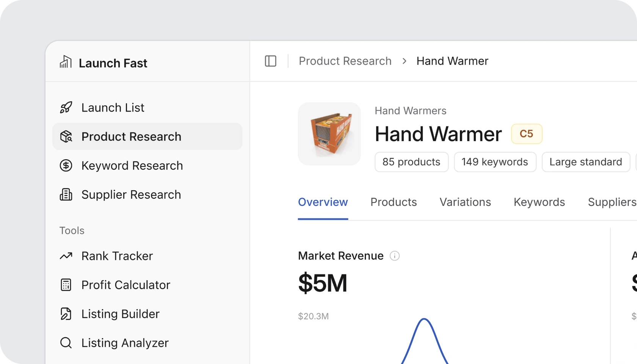Click the Large standard chip
The width and height of the screenshot is (637, 364).
pyautogui.click(x=586, y=162)
